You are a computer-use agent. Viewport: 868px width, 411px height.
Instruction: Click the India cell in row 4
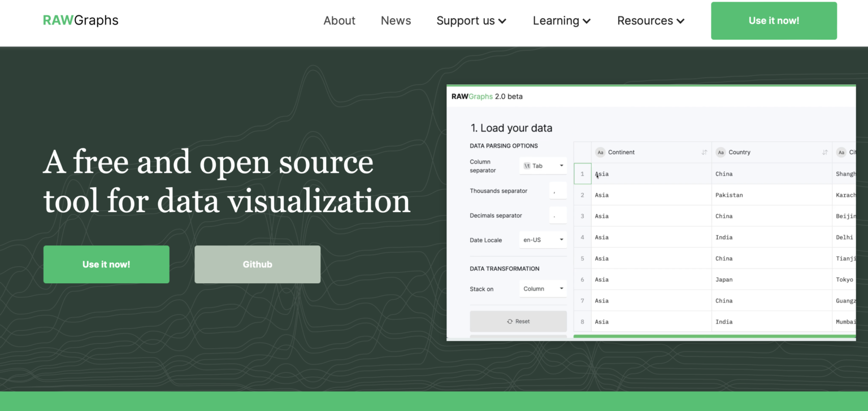(x=772, y=237)
